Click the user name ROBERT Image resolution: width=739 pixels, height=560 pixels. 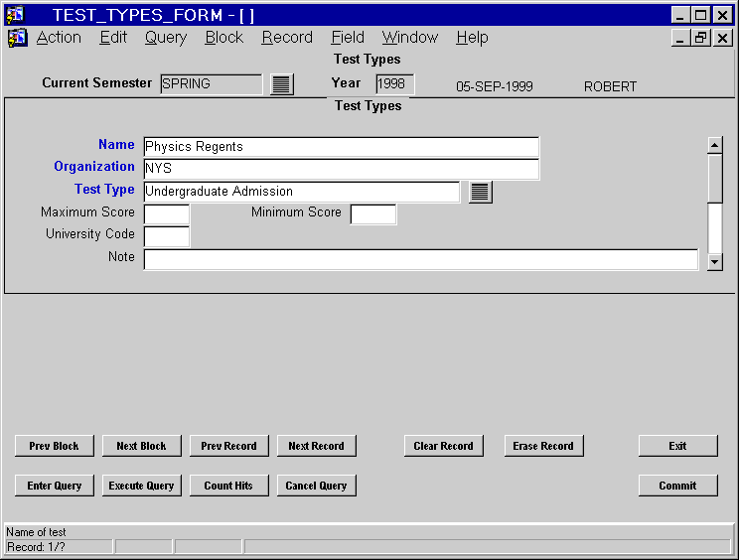pos(610,86)
